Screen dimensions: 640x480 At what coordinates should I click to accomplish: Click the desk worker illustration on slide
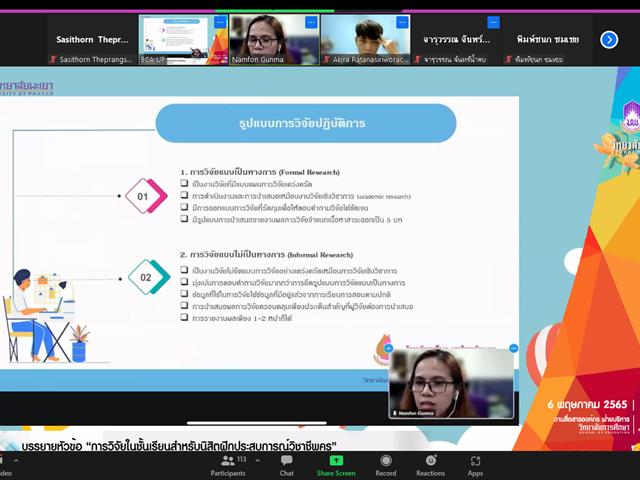(x=46, y=316)
